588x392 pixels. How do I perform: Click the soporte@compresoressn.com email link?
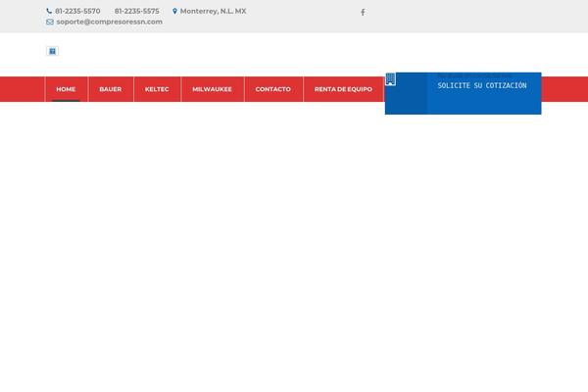coord(110,22)
